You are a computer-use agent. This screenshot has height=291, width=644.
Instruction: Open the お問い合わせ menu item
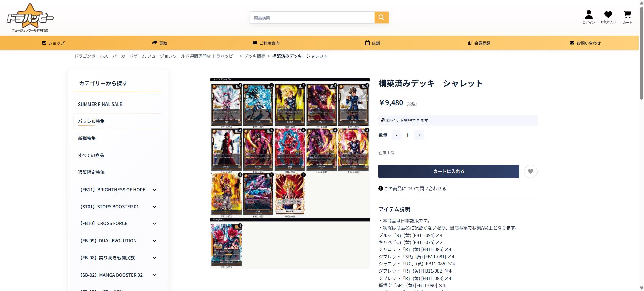click(x=585, y=43)
